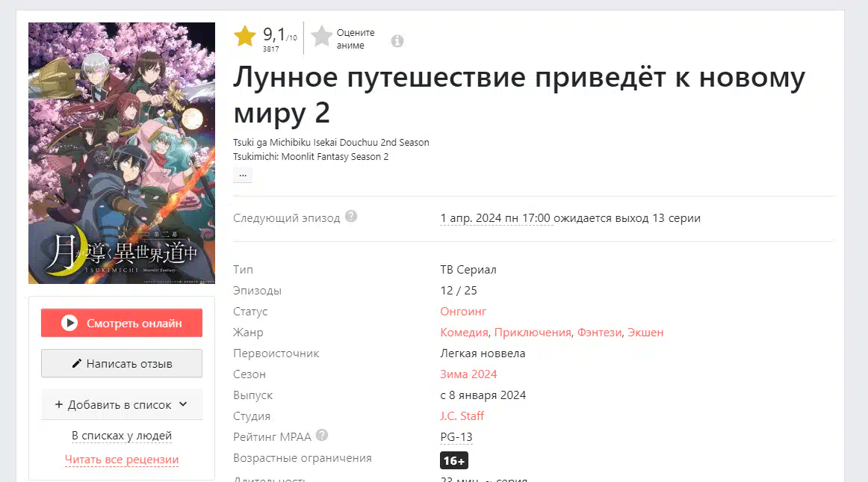Click the Первоисточник label
Viewport: 868px width, 482px height.
click(x=276, y=353)
